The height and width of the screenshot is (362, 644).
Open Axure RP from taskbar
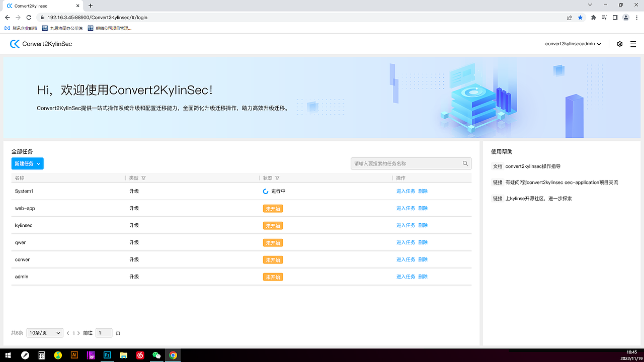point(91,355)
